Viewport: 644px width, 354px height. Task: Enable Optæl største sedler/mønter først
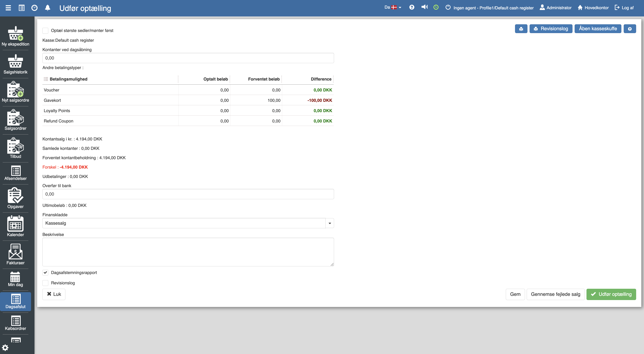tap(45, 30)
